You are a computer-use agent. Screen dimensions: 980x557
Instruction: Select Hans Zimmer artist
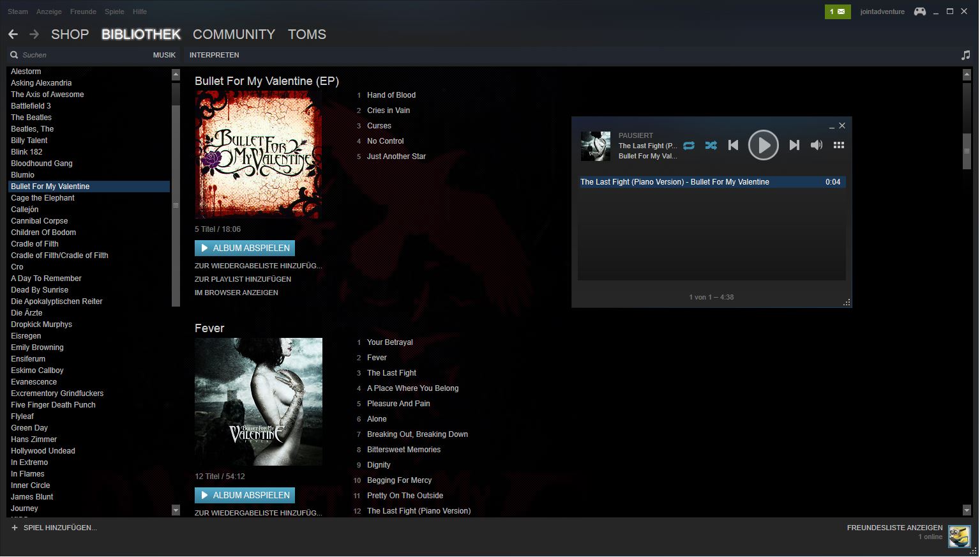(34, 439)
